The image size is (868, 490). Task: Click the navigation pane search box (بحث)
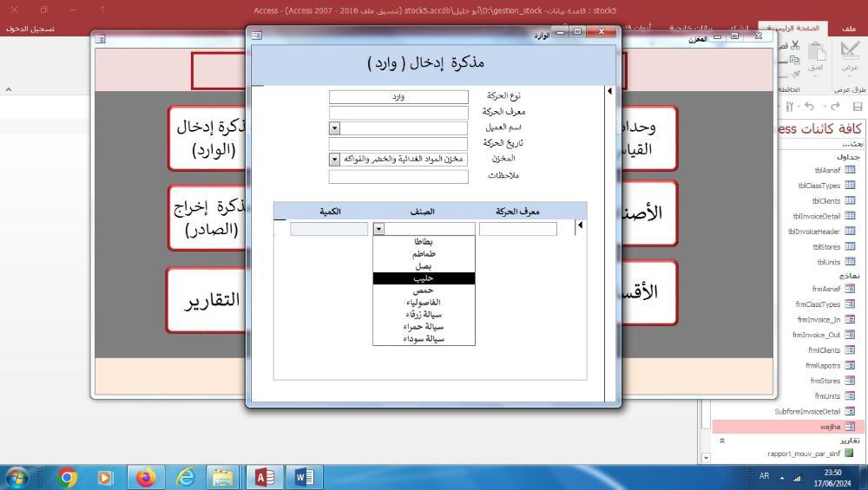coord(821,144)
